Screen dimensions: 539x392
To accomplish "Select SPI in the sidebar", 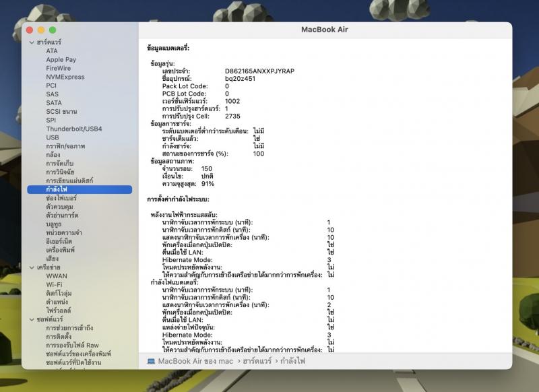I will [x=51, y=120].
